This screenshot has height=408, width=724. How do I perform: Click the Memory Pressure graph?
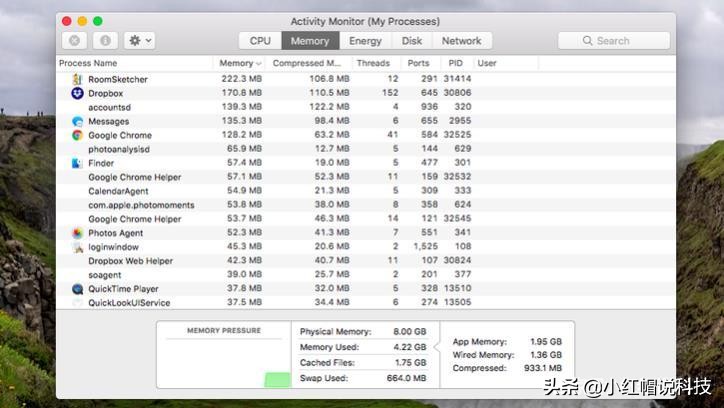(x=224, y=361)
